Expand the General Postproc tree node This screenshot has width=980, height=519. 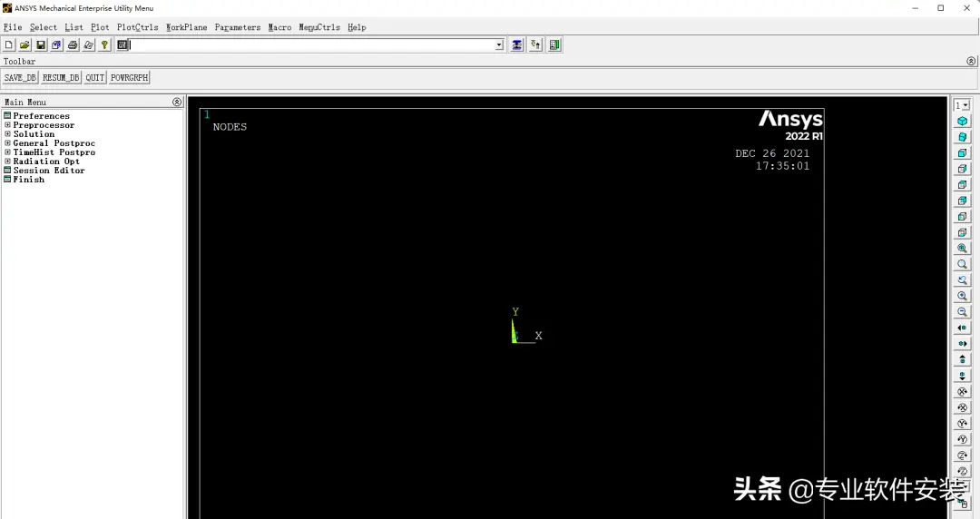[x=7, y=143]
